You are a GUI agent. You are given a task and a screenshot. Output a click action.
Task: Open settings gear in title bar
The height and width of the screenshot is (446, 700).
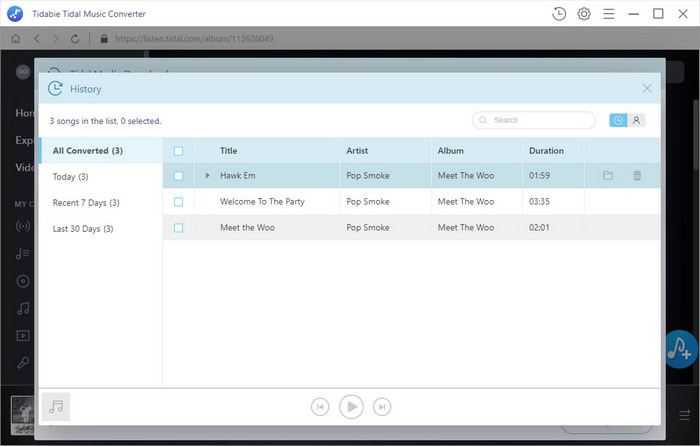pyautogui.click(x=583, y=14)
